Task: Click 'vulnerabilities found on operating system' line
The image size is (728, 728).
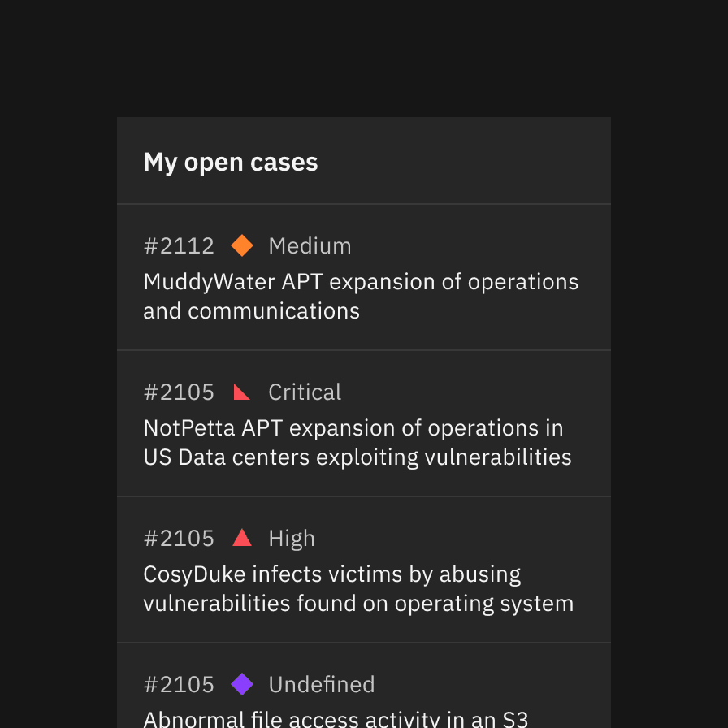Action: 358,604
